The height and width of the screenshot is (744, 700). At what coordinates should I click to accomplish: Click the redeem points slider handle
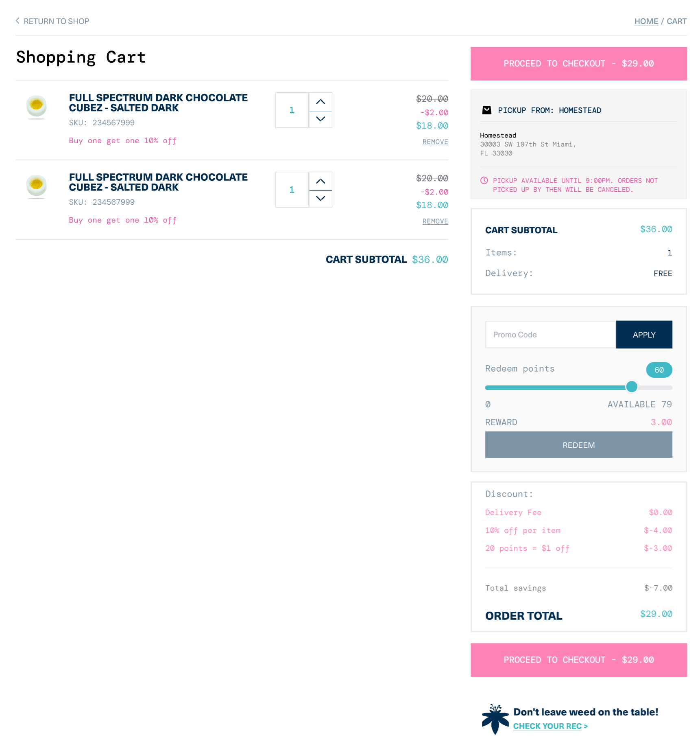click(631, 387)
